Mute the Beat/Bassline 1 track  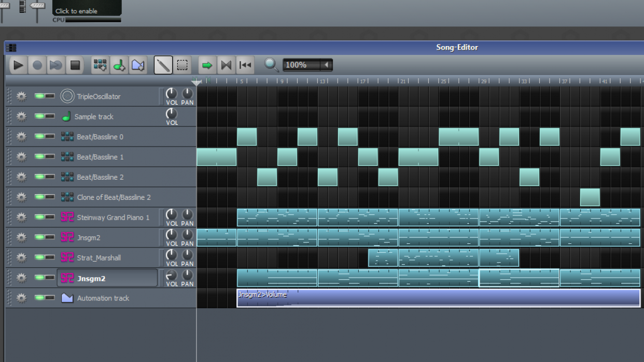click(x=39, y=157)
